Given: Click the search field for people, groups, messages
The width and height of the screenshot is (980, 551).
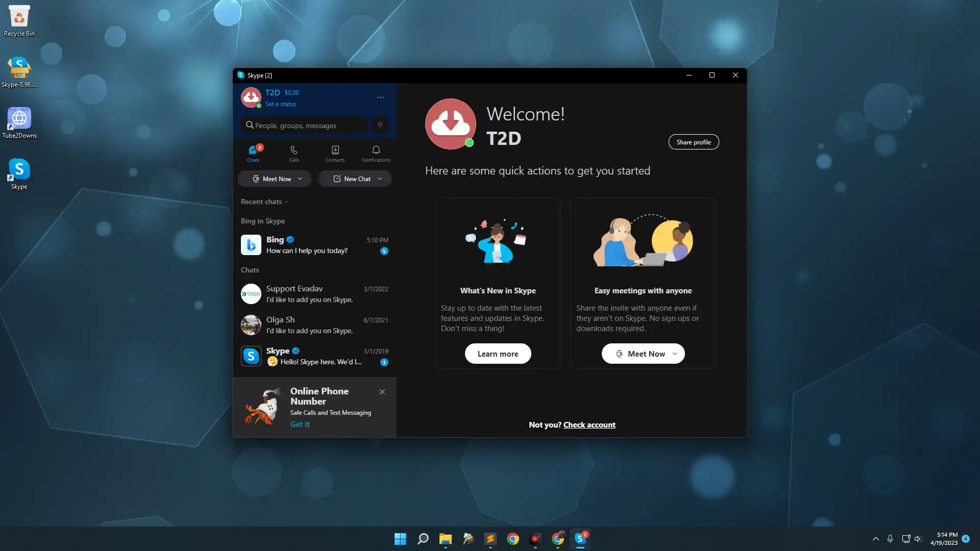Looking at the screenshot, I should point(304,125).
